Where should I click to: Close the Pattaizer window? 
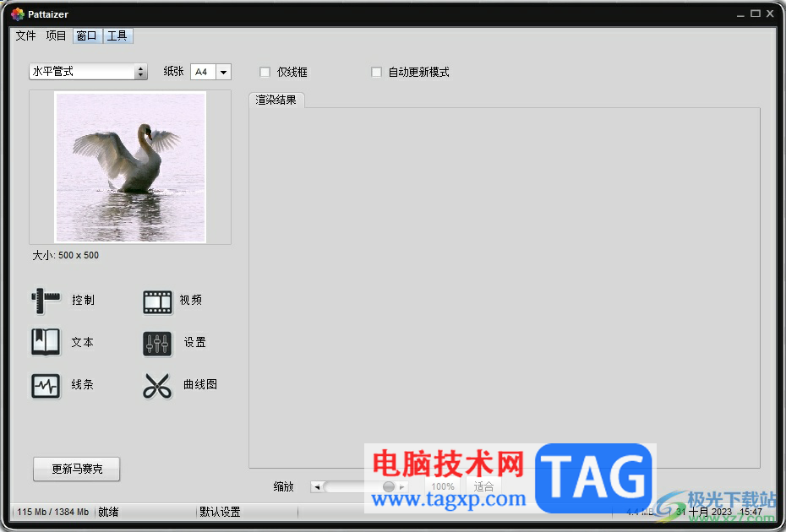771,14
